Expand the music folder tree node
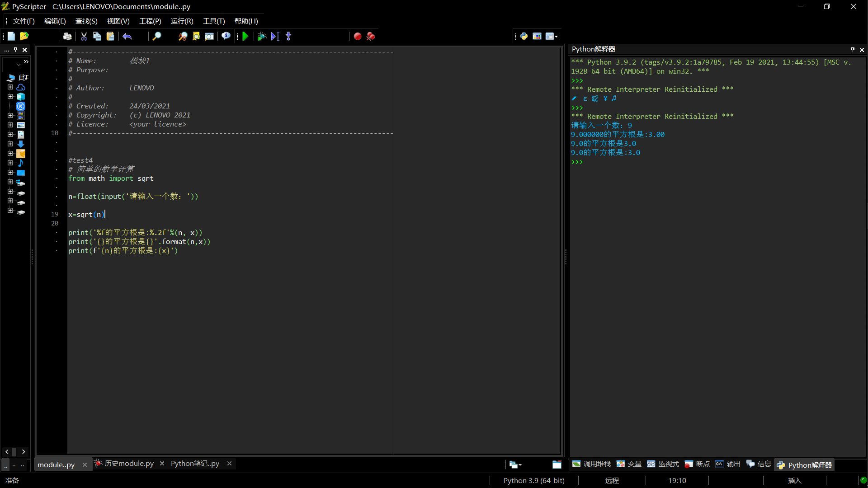This screenshot has height=488, width=868. pos(10,163)
